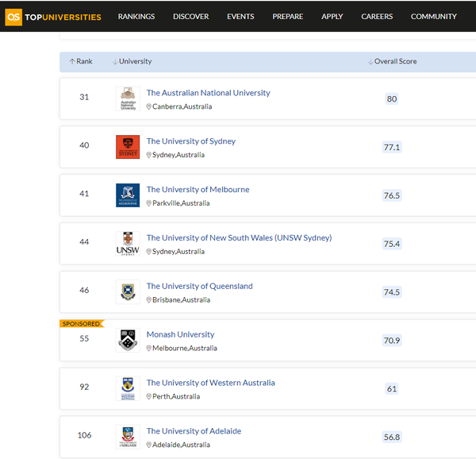476x459 pixels.
Task: Click the Parkville, Australia location text
Action: pos(181,203)
